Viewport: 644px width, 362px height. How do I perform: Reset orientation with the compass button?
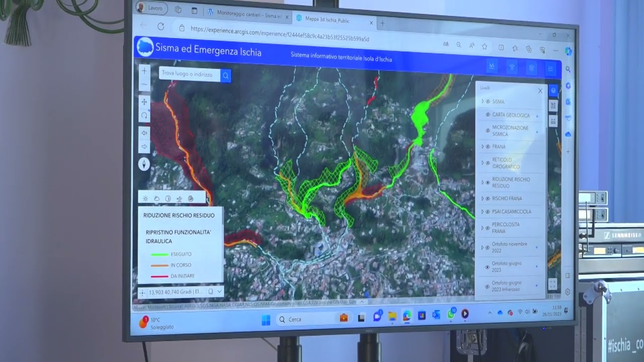click(x=144, y=164)
